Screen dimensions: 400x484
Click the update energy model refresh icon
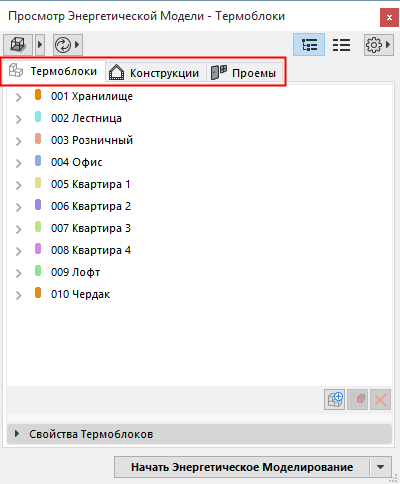pyautogui.click(x=63, y=45)
